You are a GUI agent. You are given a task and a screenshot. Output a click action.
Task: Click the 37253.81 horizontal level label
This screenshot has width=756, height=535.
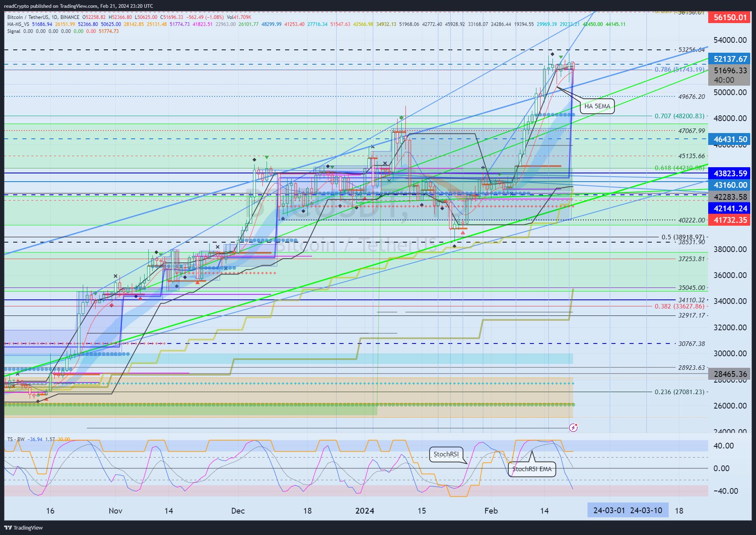(x=692, y=259)
